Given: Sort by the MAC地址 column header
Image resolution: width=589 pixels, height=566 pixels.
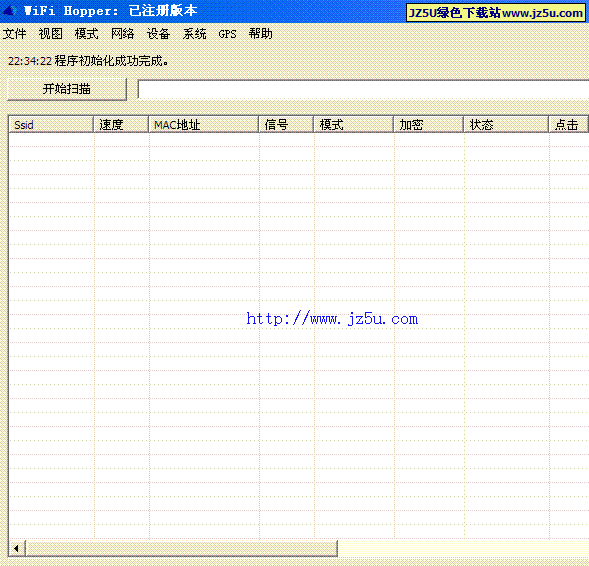Looking at the screenshot, I should (204, 124).
